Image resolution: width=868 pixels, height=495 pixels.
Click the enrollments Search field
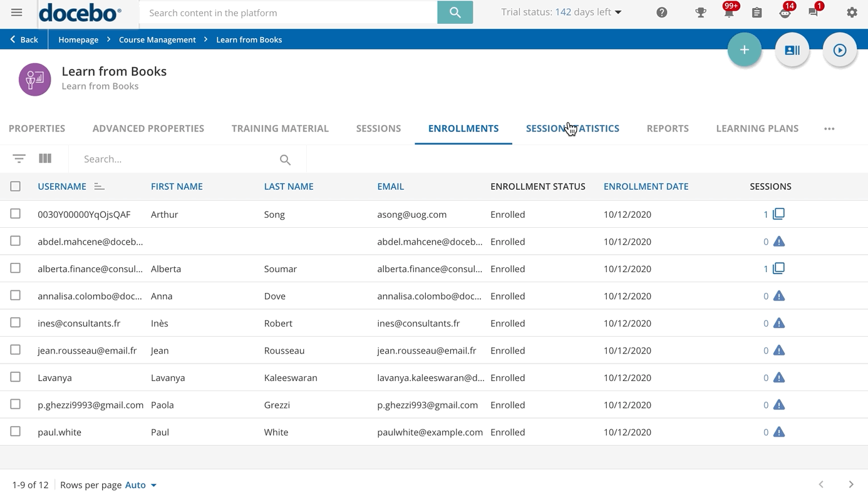[178, 160]
